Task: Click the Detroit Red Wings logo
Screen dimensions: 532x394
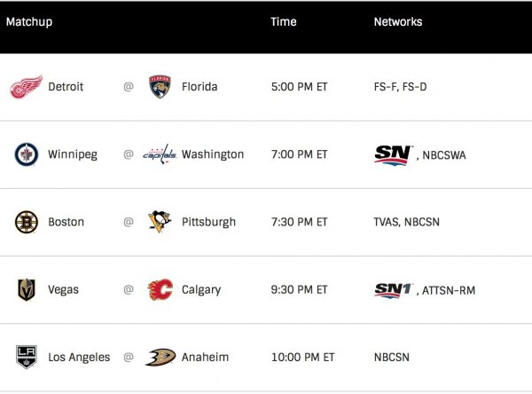Action: click(26, 87)
